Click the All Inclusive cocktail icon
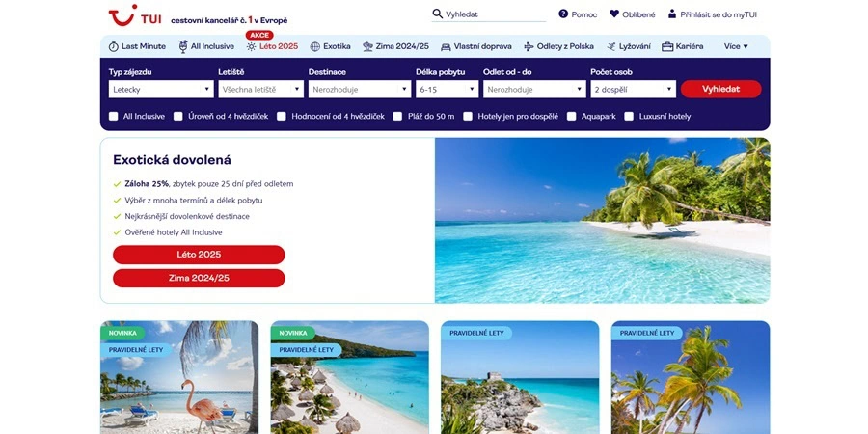Viewport: 868px width, 434px height. tap(183, 46)
